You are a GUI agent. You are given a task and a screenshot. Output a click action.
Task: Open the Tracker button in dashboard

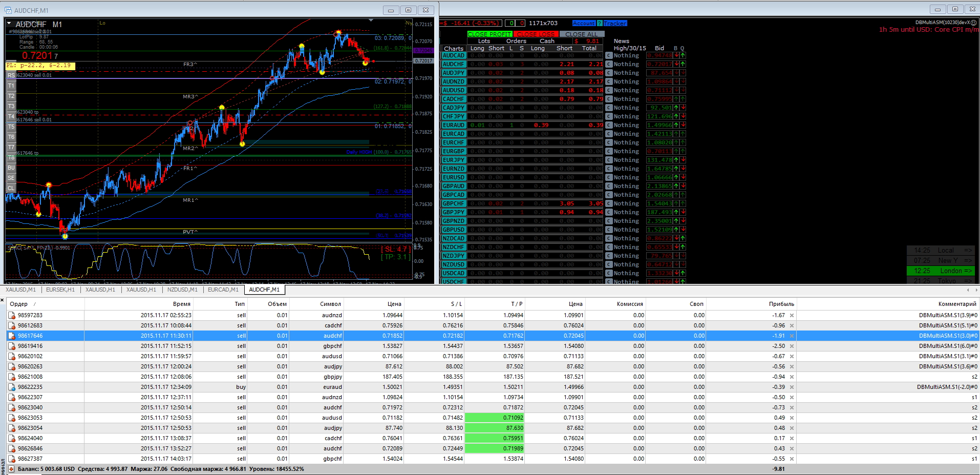[615, 23]
